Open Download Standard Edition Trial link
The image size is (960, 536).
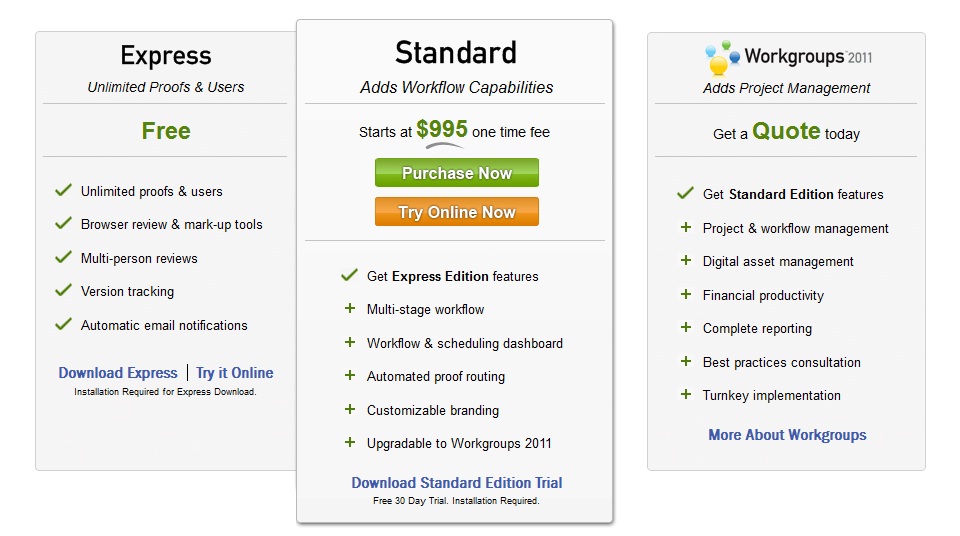tap(457, 483)
